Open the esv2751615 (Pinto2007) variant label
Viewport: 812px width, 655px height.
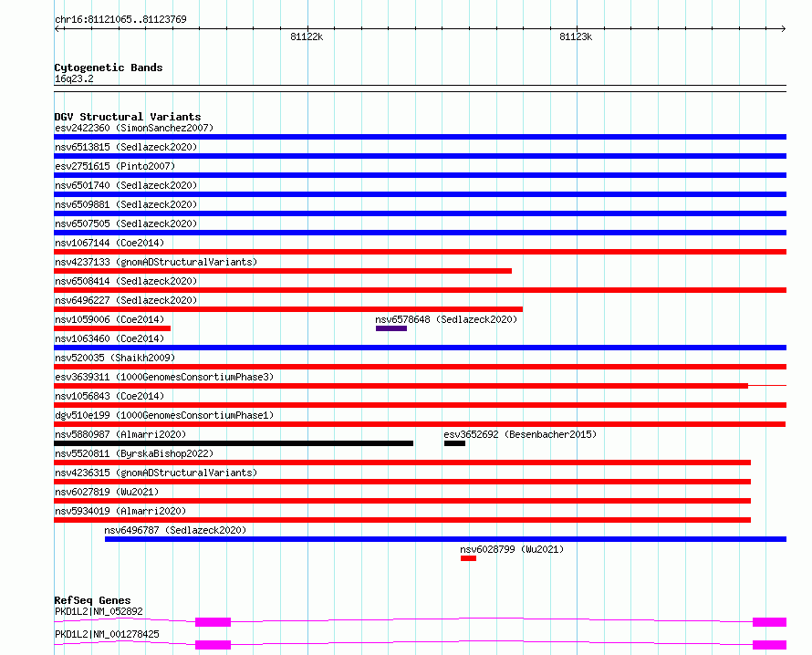(115, 166)
